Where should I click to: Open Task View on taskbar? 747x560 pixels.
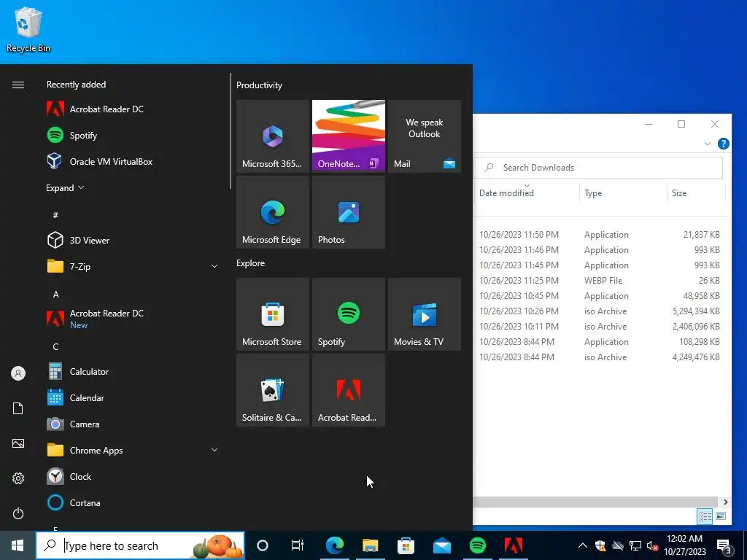[298, 545]
